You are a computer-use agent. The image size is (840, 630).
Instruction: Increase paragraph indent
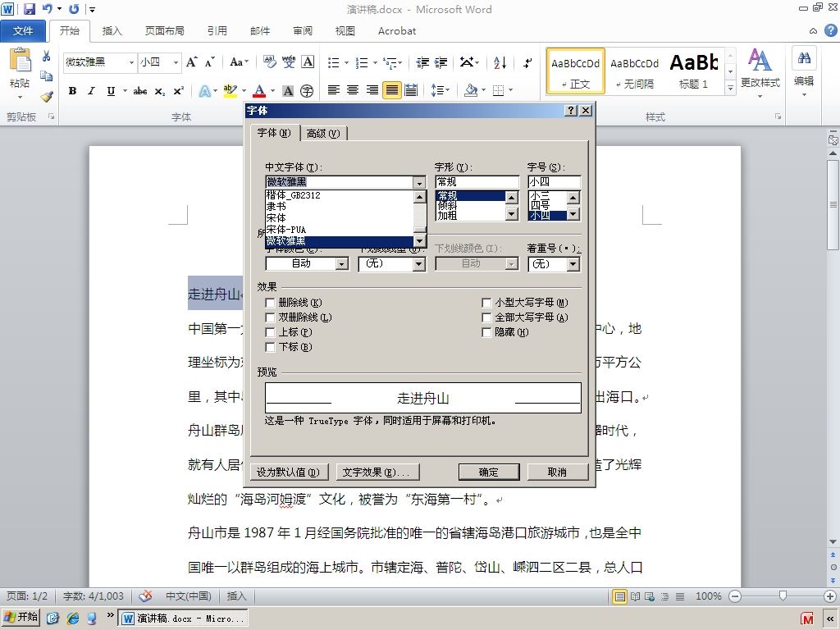point(441,62)
